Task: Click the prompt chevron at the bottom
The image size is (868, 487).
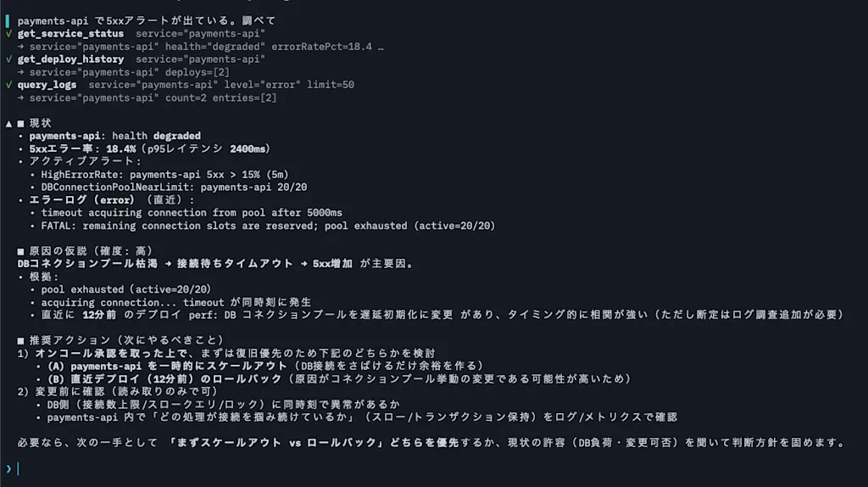Action: (8, 468)
